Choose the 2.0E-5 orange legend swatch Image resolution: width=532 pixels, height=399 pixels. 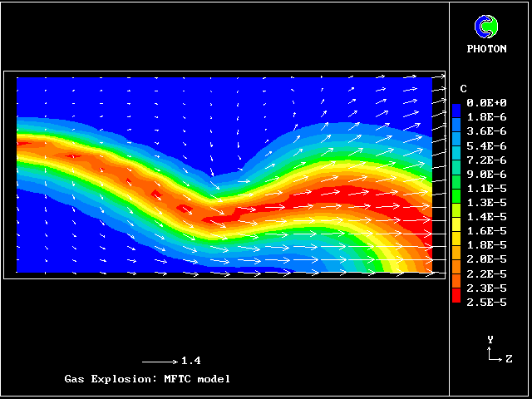coord(457,259)
